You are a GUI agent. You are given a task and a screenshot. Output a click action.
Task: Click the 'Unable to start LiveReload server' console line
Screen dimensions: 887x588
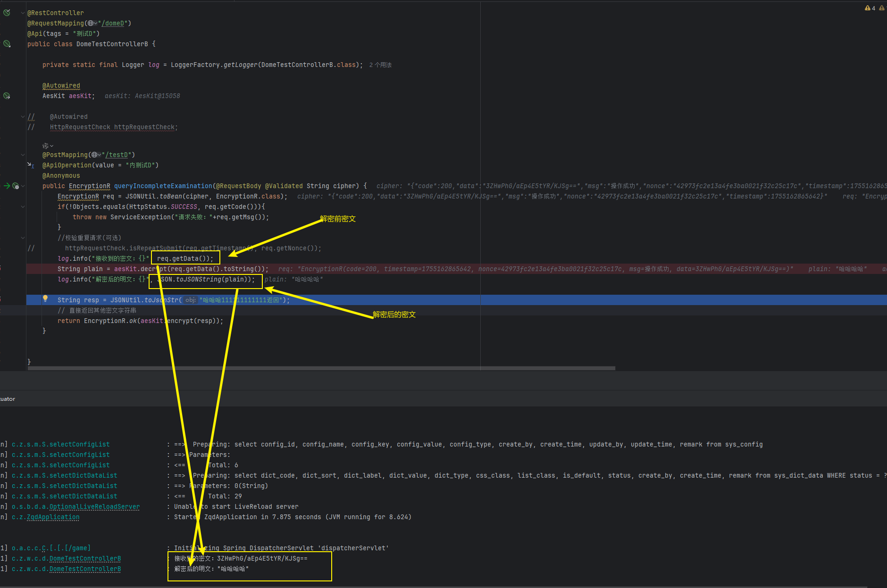pyautogui.click(x=236, y=506)
